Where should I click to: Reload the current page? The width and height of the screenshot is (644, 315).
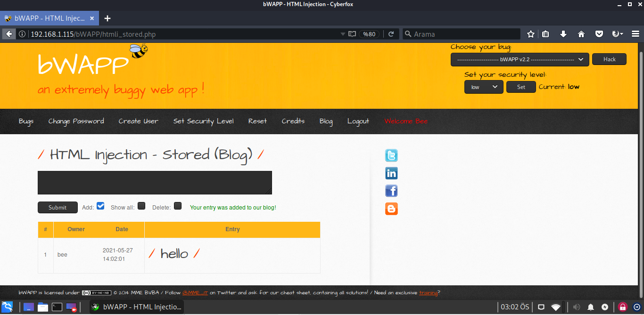pyautogui.click(x=391, y=34)
